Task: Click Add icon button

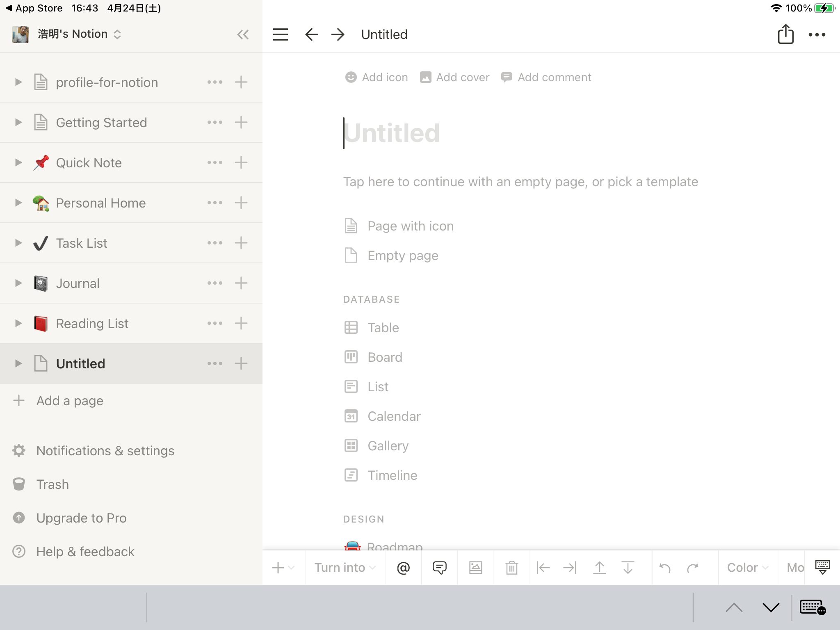Action: [377, 77]
